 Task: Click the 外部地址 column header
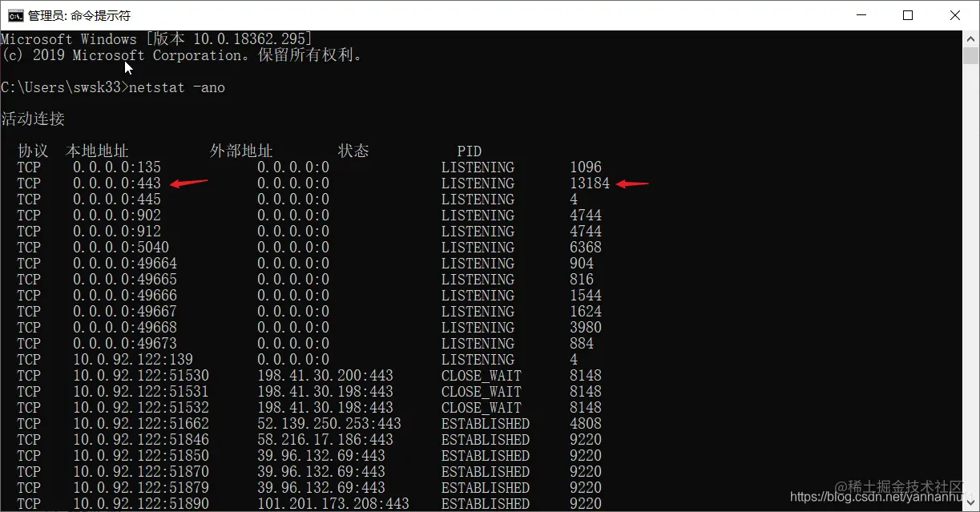point(241,151)
